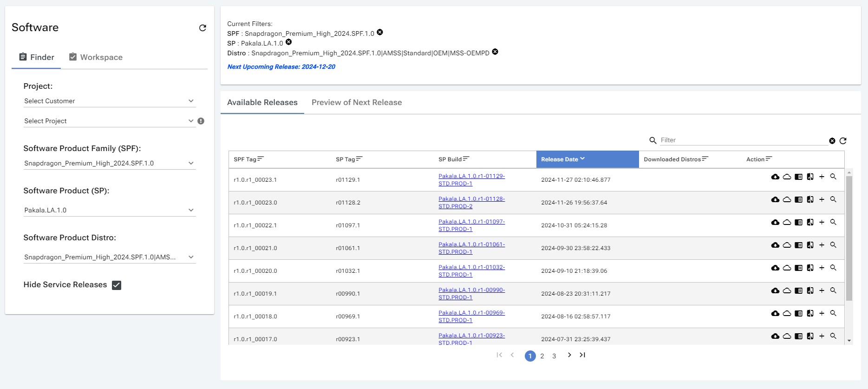Open the Software Product Pakala.LA.1.0 dropdown
Image resolution: width=868 pixels, height=389 pixels.
tap(110, 210)
